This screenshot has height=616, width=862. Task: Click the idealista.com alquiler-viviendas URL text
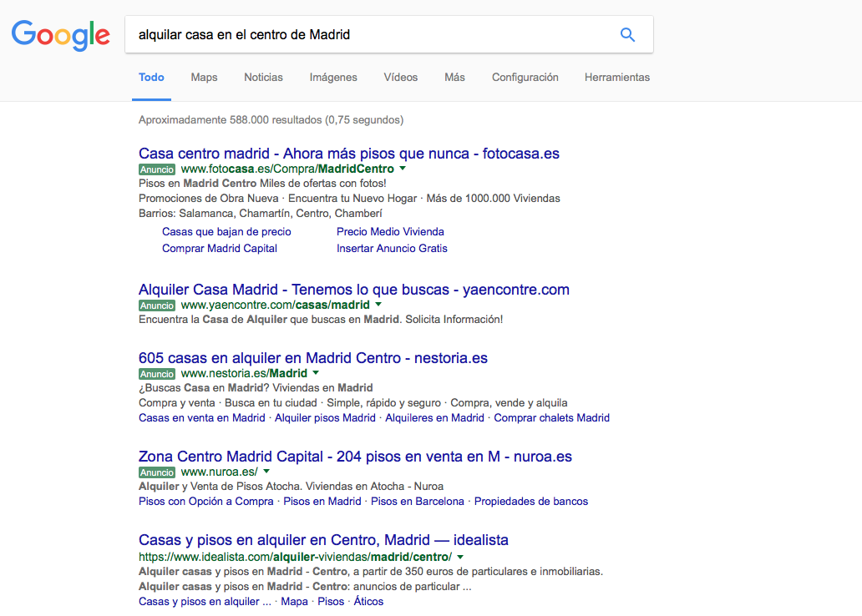pos(295,557)
